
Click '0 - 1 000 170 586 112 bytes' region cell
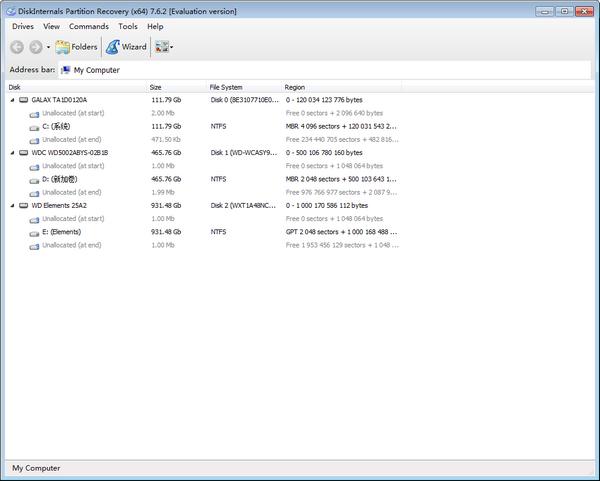(x=327, y=205)
